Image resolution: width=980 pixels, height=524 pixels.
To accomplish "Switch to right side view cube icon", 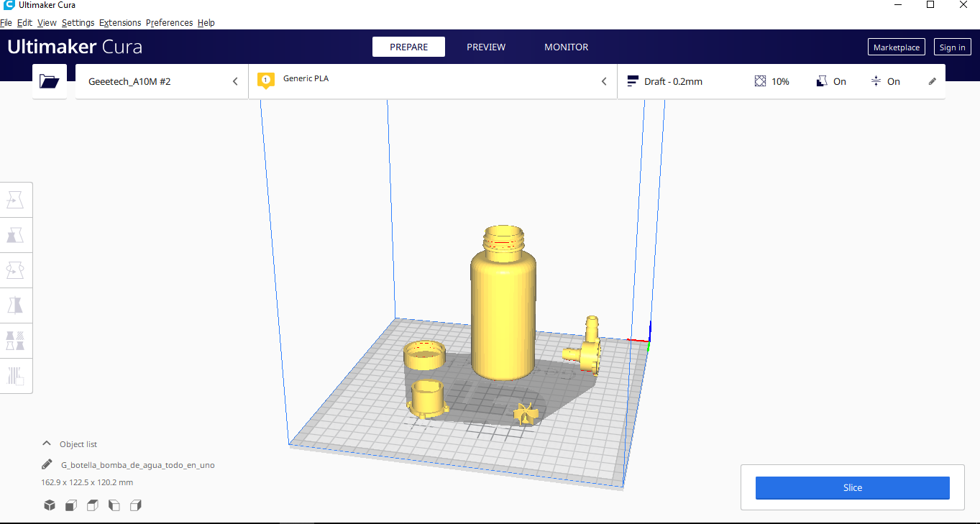I will 136,505.
